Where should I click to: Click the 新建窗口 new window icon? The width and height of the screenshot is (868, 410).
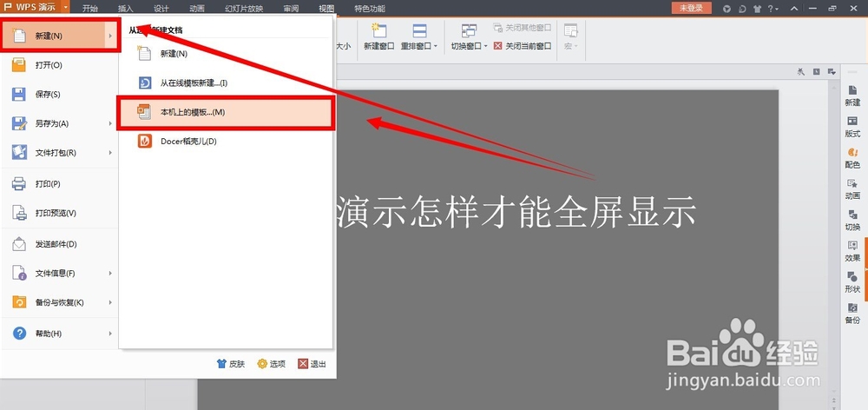click(x=379, y=30)
